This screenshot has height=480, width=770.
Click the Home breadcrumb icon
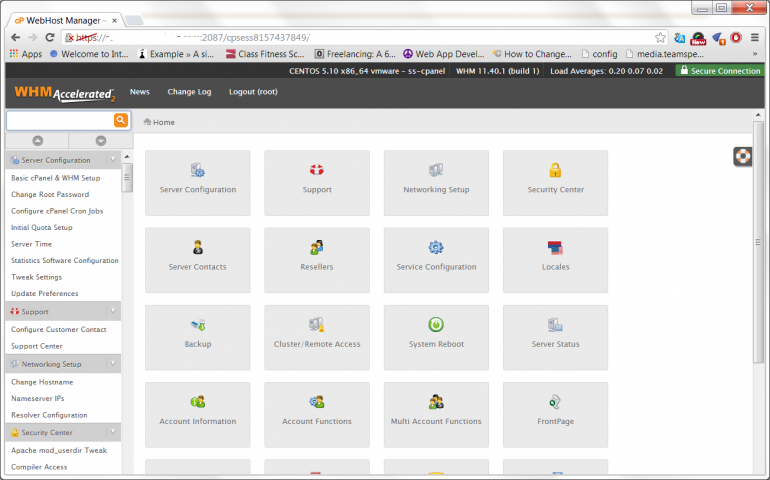point(147,122)
